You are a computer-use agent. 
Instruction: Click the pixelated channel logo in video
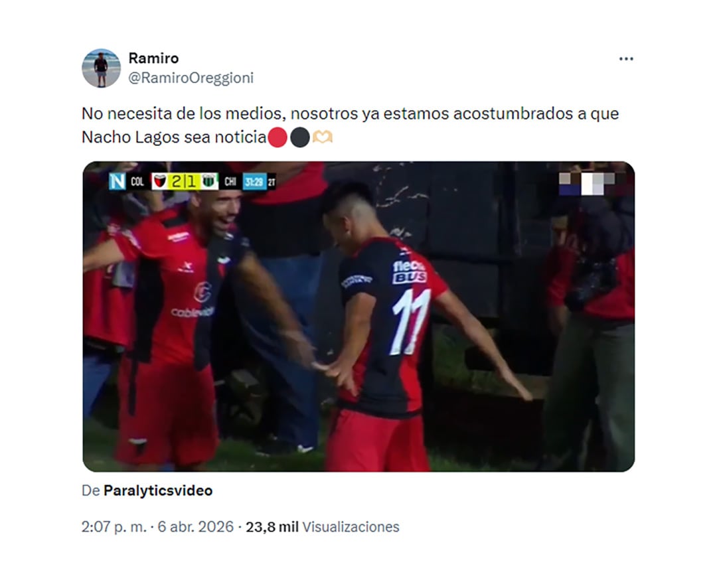click(x=587, y=184)
